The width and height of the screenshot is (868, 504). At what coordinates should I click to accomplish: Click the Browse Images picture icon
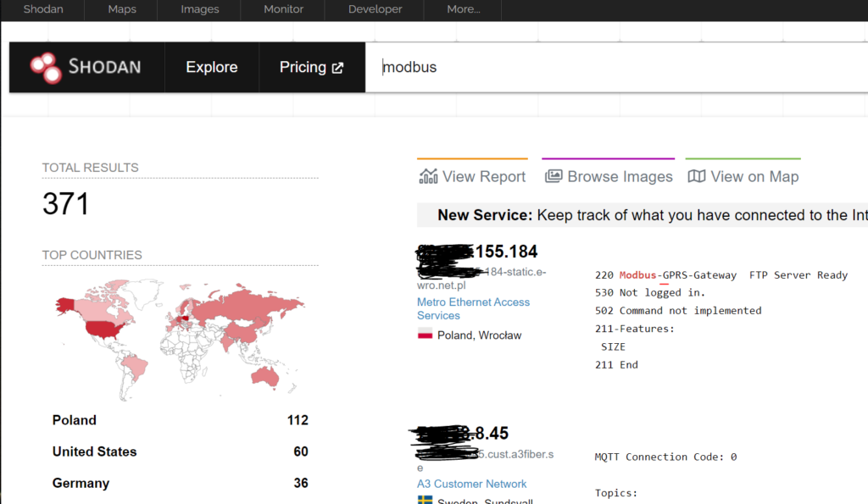554,176
